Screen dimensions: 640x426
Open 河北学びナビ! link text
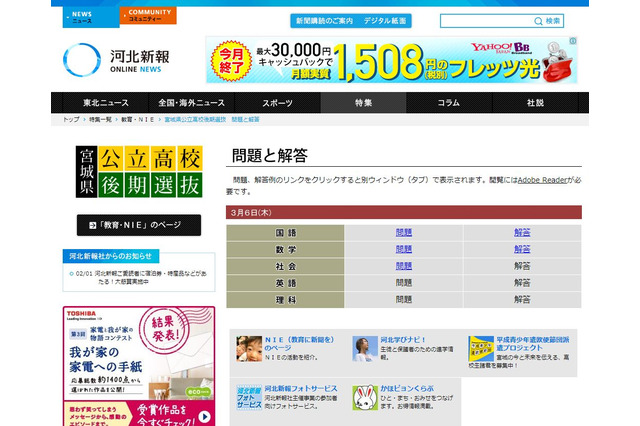coord(403,339)
